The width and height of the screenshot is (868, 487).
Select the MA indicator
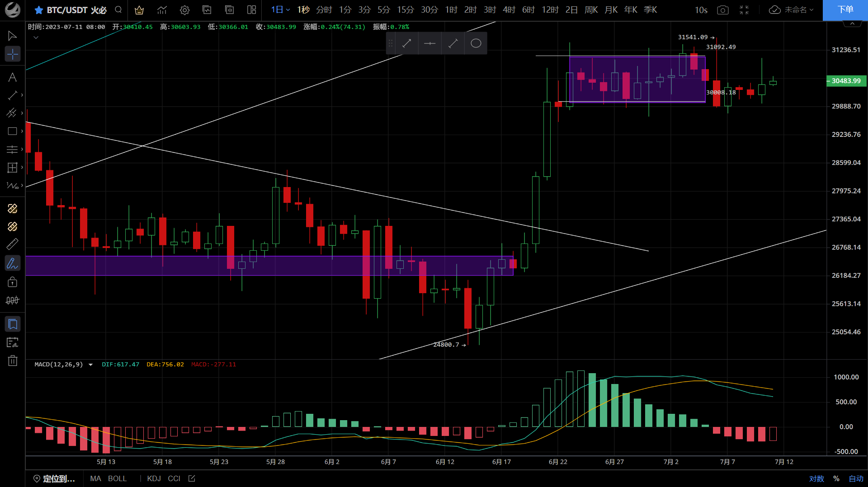pos(95,479)
